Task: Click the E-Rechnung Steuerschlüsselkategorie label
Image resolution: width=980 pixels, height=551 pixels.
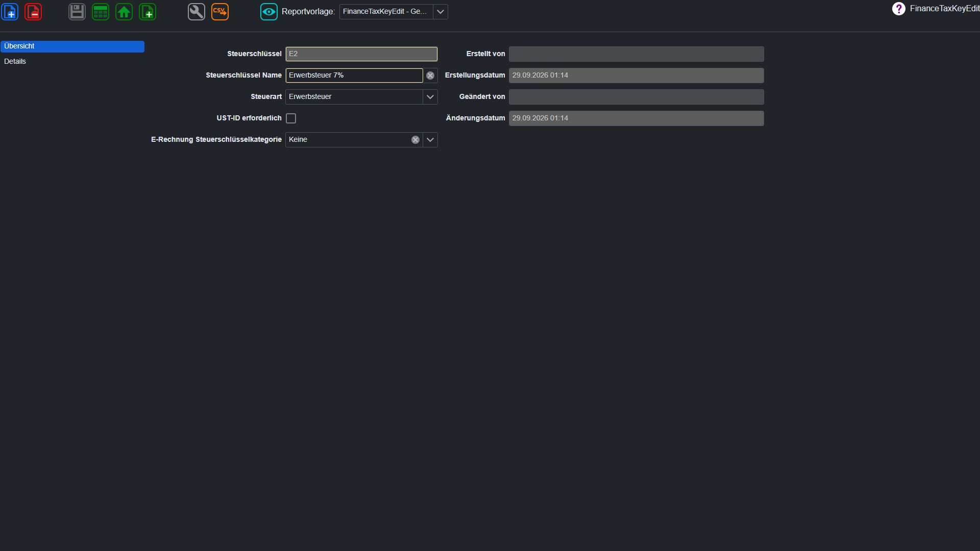Action: (x=216, y=140)
